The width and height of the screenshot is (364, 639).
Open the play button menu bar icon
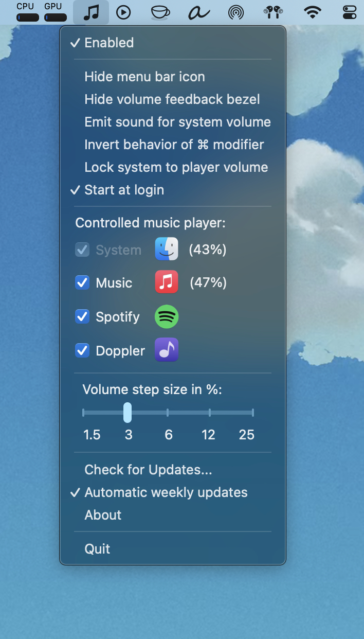click(x=123, y=12)
